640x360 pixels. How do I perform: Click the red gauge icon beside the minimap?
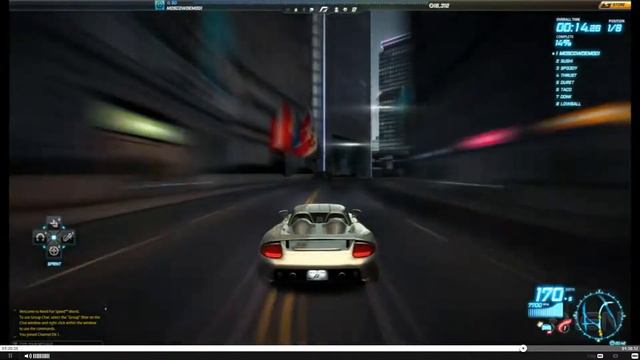564,326
